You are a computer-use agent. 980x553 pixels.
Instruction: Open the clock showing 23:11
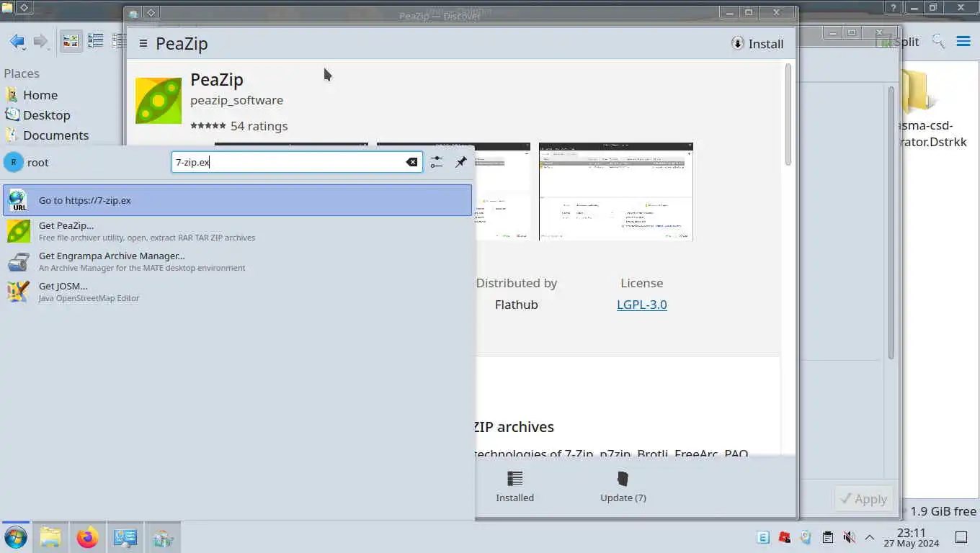tap(911, 537)
